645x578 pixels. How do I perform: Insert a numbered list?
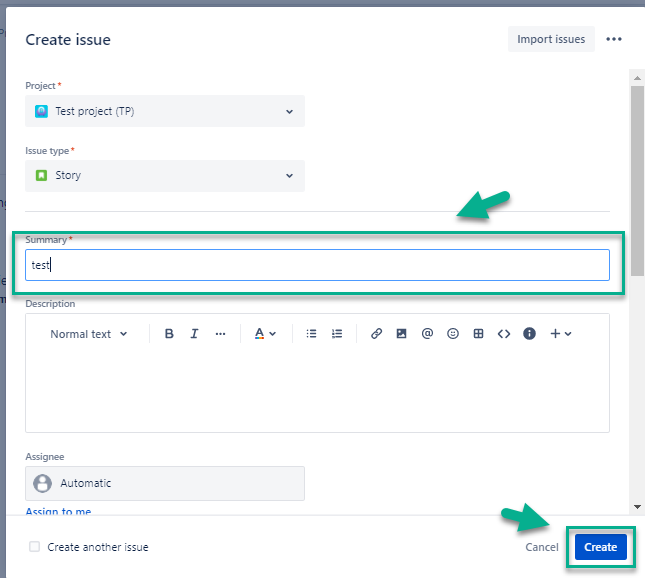[x=337, y=334]
